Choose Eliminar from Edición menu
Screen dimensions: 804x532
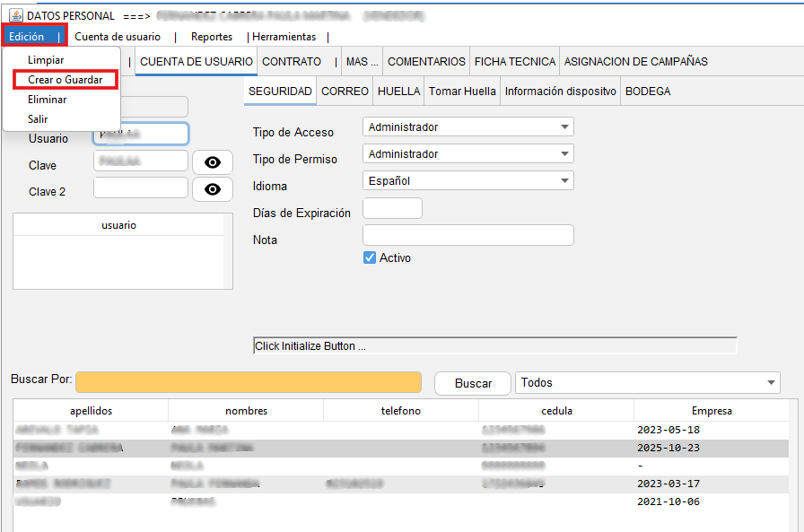[48, 100]
